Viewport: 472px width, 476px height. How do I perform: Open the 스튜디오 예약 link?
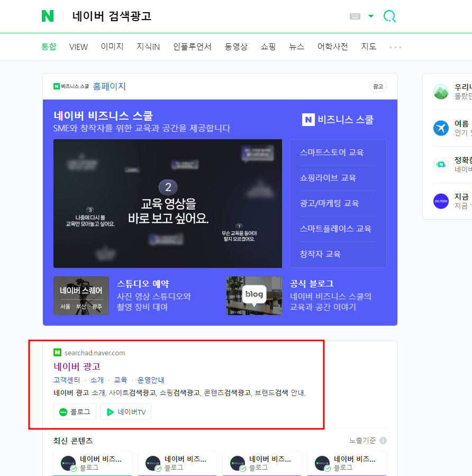(x=143, y=284)
